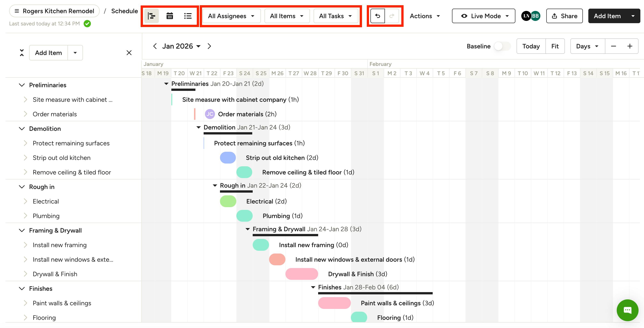Toggle the Baseline switch on
Viewport: 644px width, 328px height.
click(x=502, y=46)
